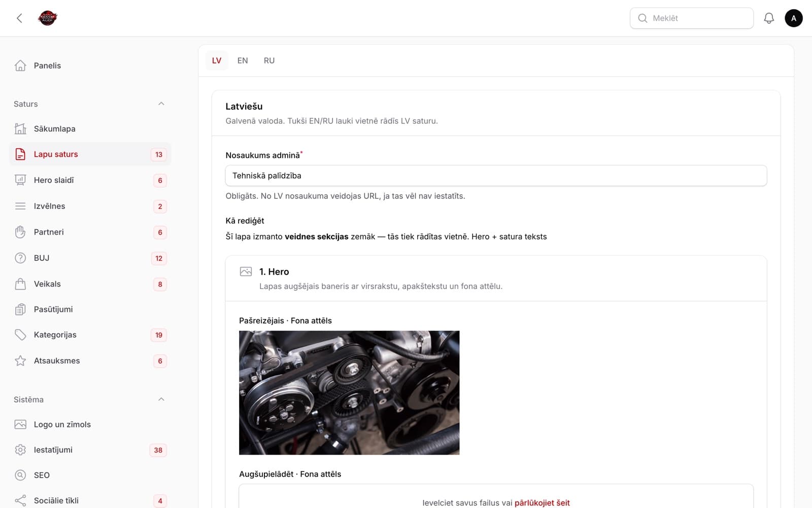Click the Partneri hand icon
Screen dimensions: 812x508
pos(20,232)
